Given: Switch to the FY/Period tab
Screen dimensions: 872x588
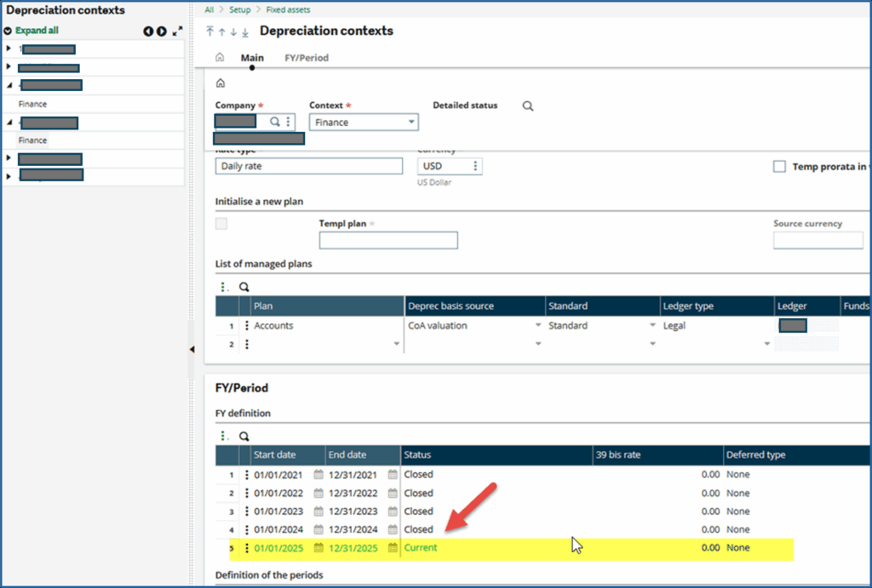Looking at the screenshot, I should coord(306,58).
